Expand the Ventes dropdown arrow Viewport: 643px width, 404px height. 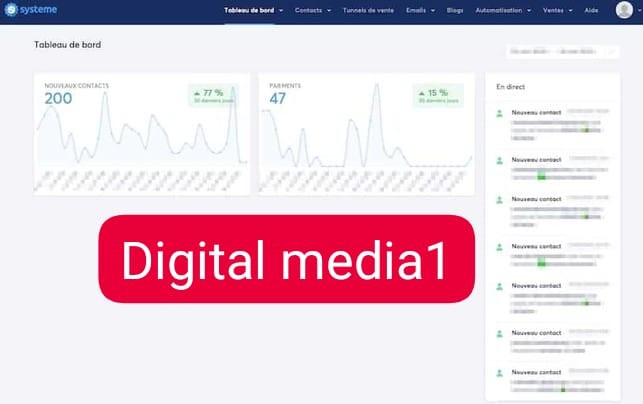pyautogui.click(x=570, y=11)
